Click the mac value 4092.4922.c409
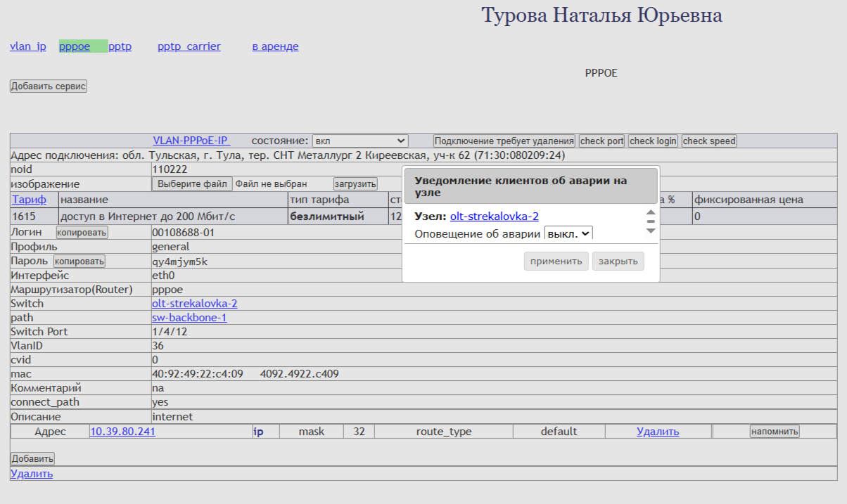 click(x=300, y=374)
